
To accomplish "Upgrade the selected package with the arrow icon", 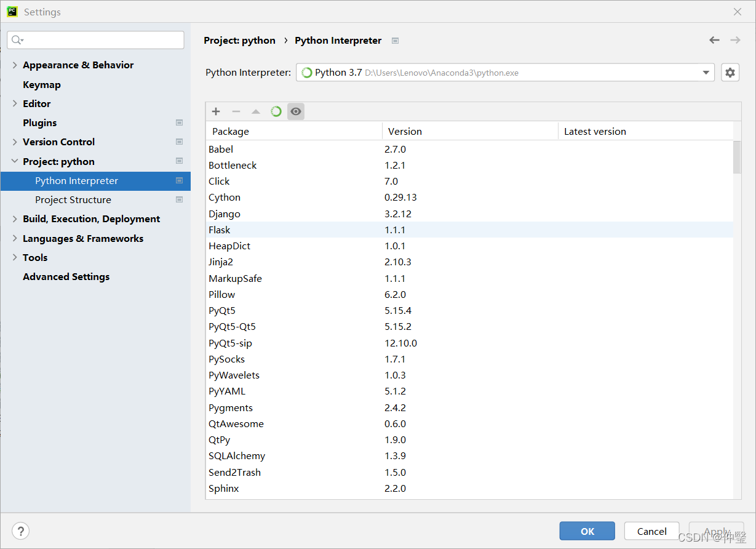I will (x=256, y=111).
